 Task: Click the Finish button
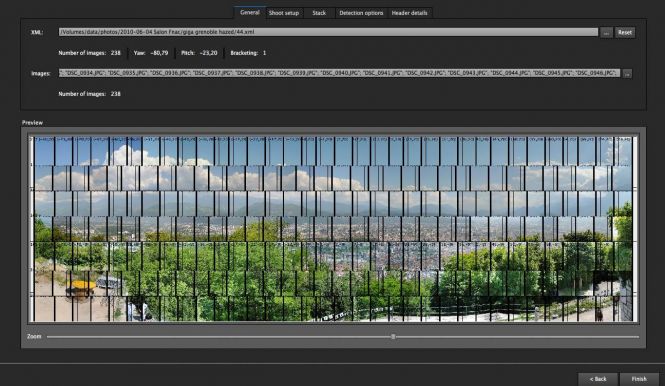639,379
